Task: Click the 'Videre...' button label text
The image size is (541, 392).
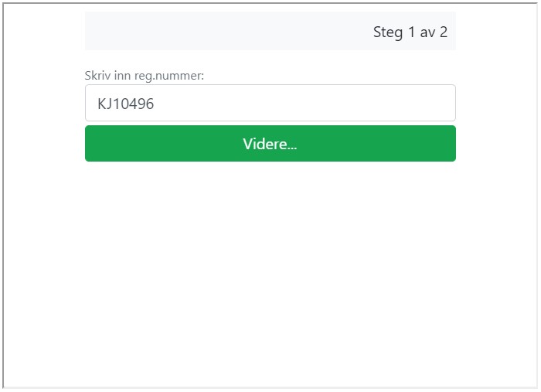Action: click(x=270, y=144)
